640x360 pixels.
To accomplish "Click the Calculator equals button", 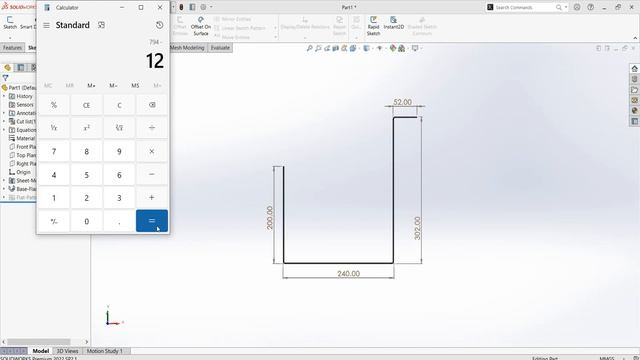I will coord(152,221).
